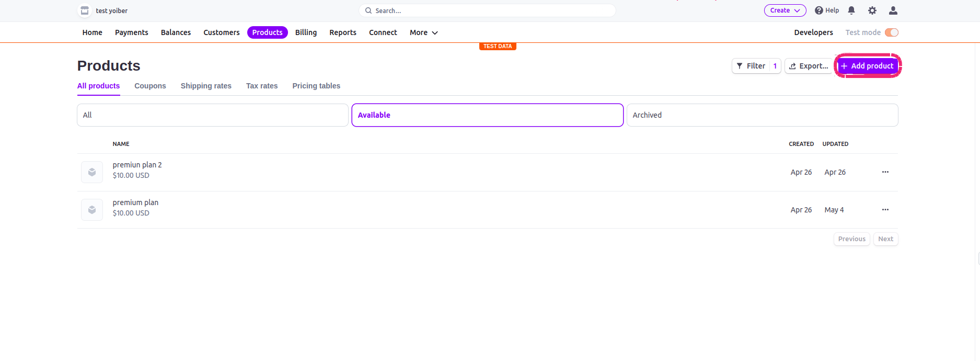
Task: Select the All status filter
Action: [213, 115]
